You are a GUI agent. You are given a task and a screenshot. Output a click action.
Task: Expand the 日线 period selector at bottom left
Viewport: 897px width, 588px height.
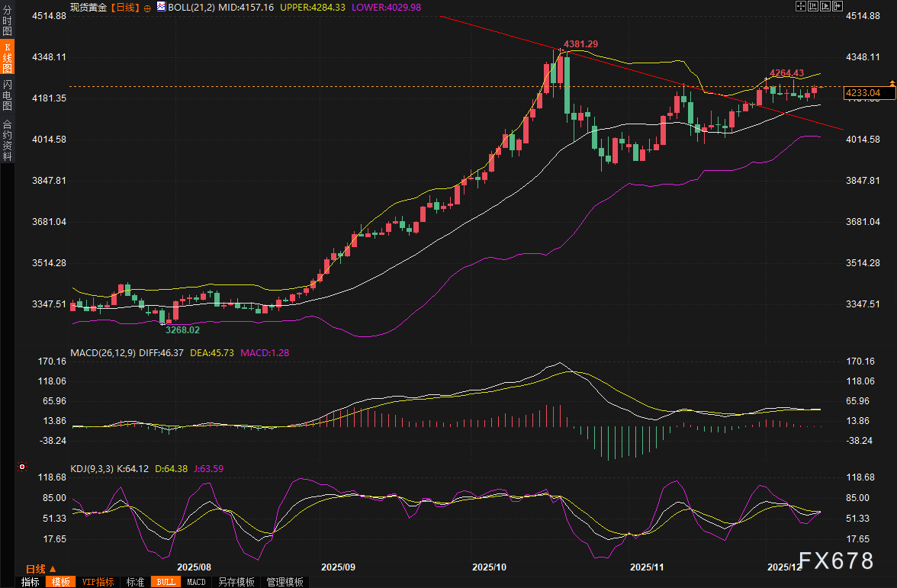(40, 569)
